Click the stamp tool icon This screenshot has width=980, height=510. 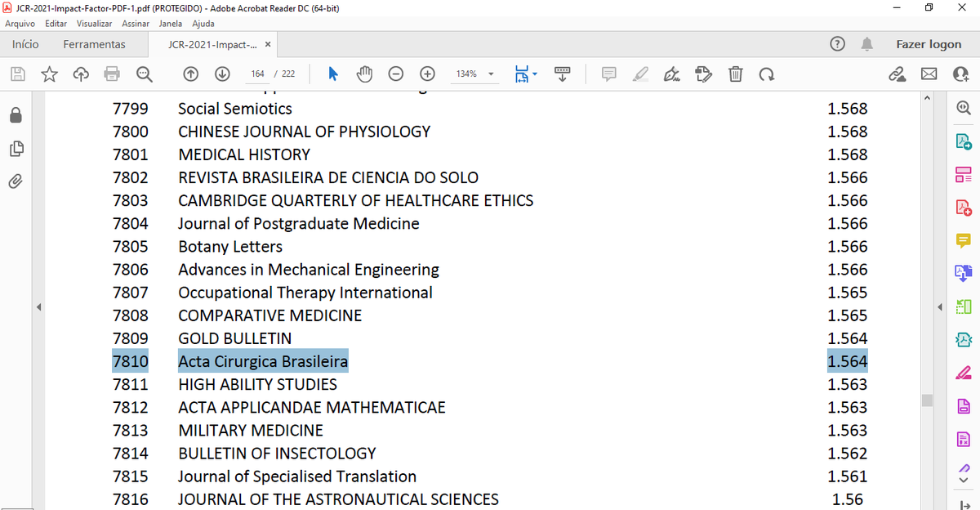pos(703,74)
